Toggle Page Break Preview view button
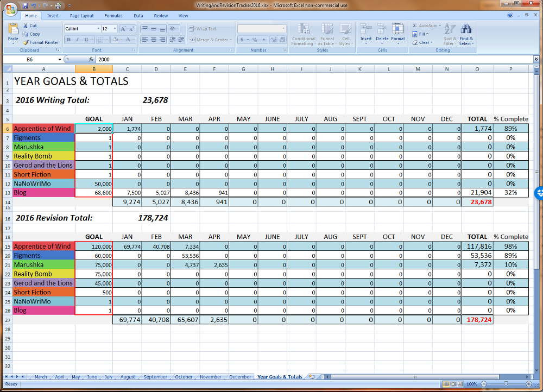Screen dimensions: 543x392 (460, 384)
